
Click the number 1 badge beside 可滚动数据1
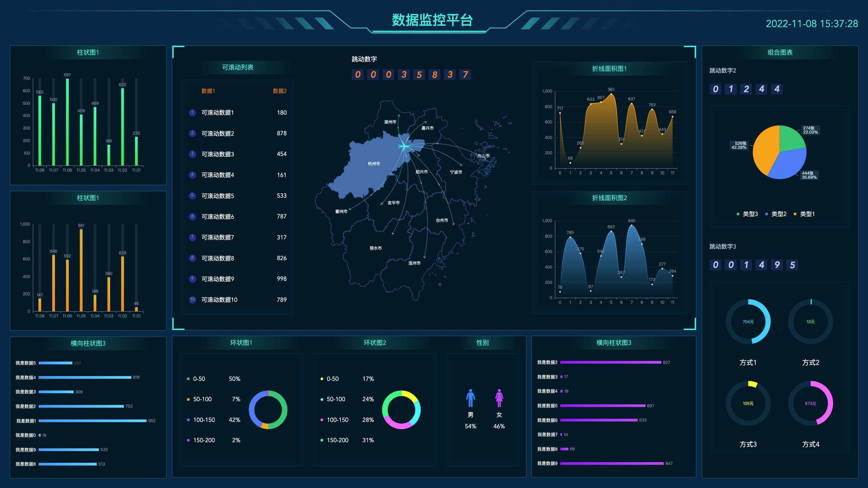(x=192, y=113)
